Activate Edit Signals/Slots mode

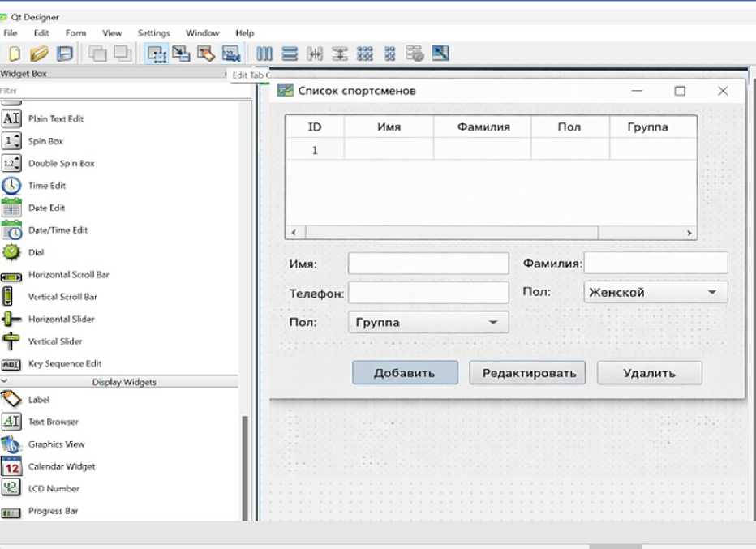(182, 54)
